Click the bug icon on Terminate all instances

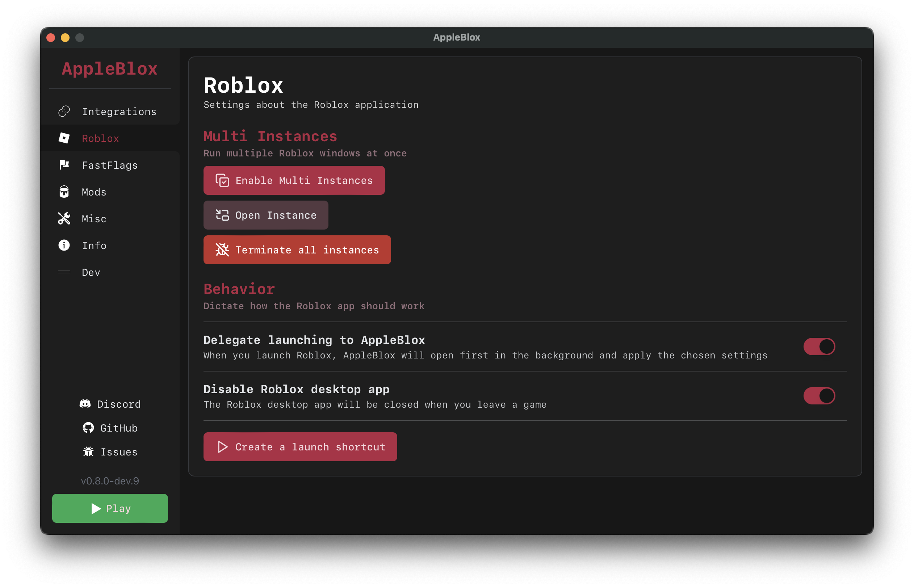click(222, 250)
